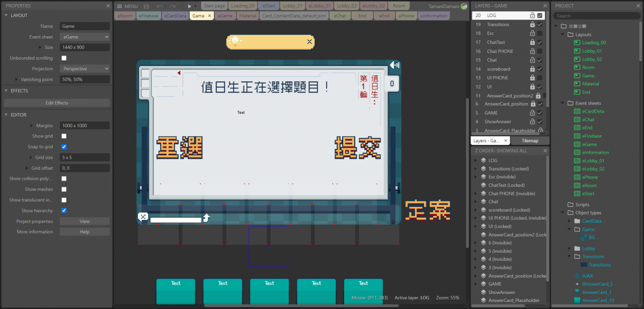
Task: Unlock the Transitions layer via lock icon
Action: [x=532, y=25]
